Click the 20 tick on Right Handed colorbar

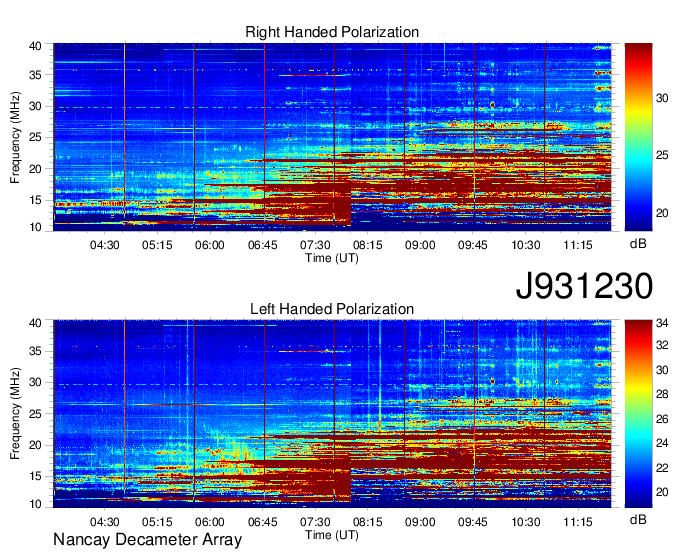tap(662, 213)
